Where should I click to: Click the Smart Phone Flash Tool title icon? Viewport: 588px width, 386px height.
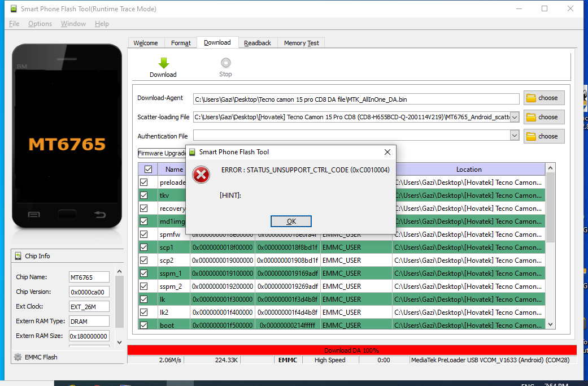14,8
